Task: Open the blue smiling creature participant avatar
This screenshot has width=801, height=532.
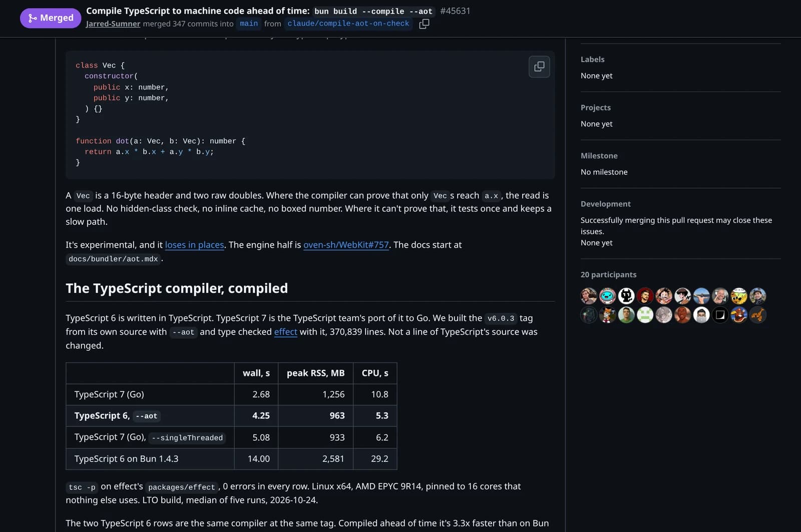Action: coord(607,296)
